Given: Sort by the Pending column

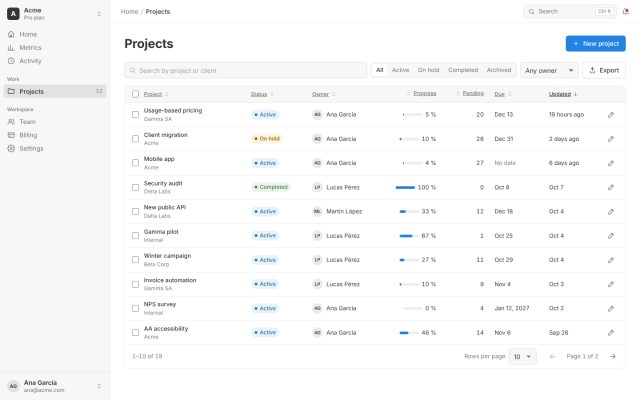Looking at the screenshot, I should click(470, 93).
